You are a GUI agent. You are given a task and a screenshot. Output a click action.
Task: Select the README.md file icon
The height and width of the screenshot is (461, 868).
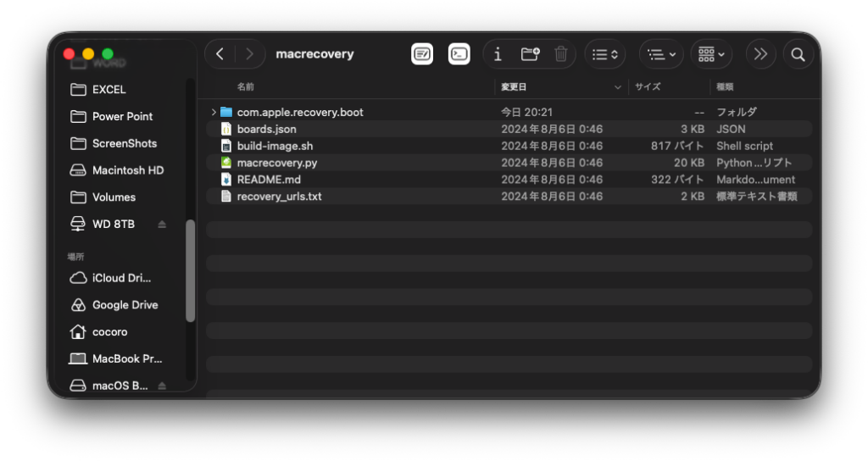pos(225,180)
